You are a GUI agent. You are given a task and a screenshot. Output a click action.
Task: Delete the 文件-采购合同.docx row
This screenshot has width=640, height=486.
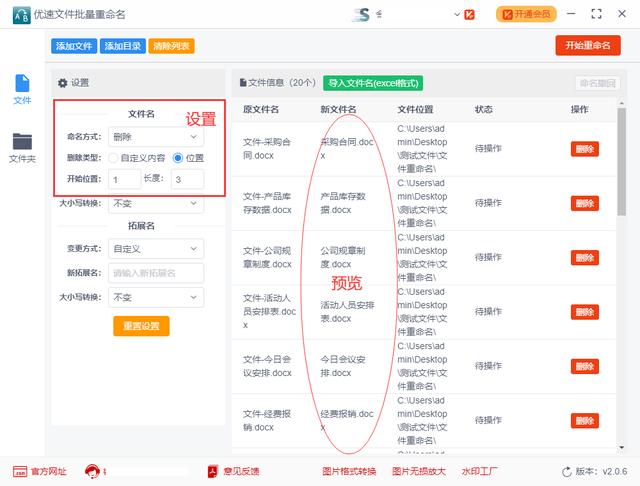point(584,149)
